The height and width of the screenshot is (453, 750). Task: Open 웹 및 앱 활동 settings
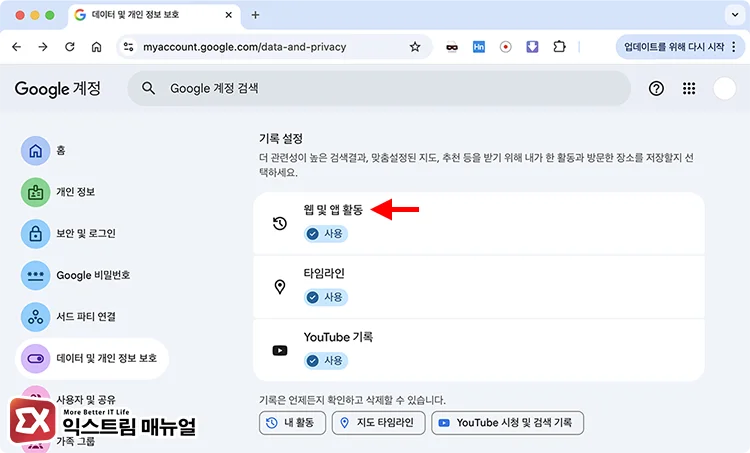[x=479, y=223]
